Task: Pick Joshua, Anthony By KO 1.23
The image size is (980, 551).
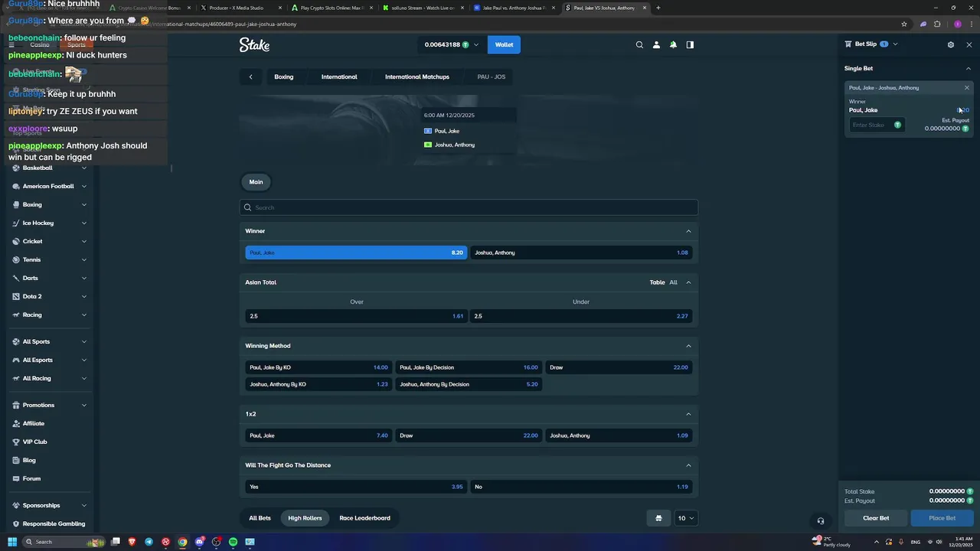Action: click(318, 384)
